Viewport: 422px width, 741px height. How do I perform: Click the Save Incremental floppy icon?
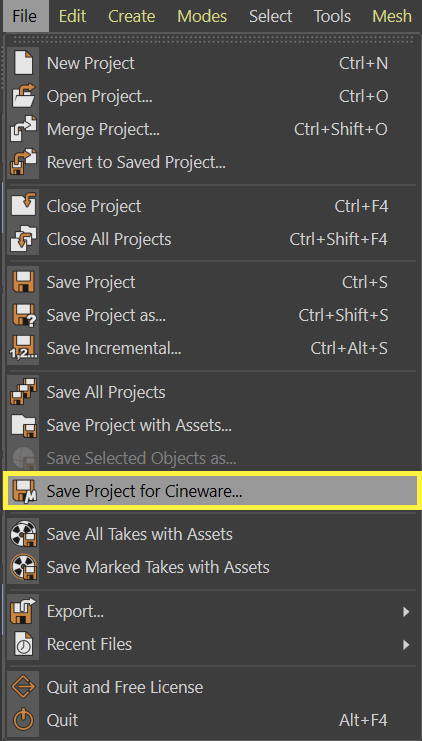(23, 348)
